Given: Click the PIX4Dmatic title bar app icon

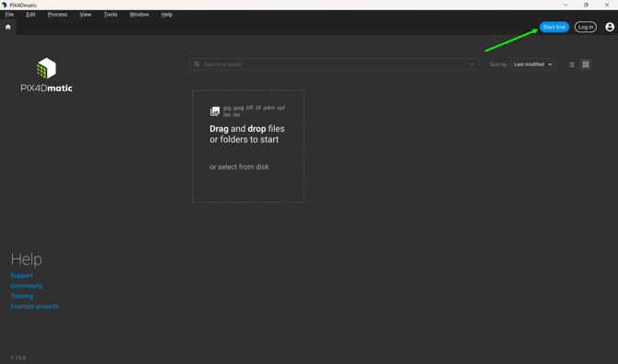Looking at the screenshot, I should [x=4, y=6].
